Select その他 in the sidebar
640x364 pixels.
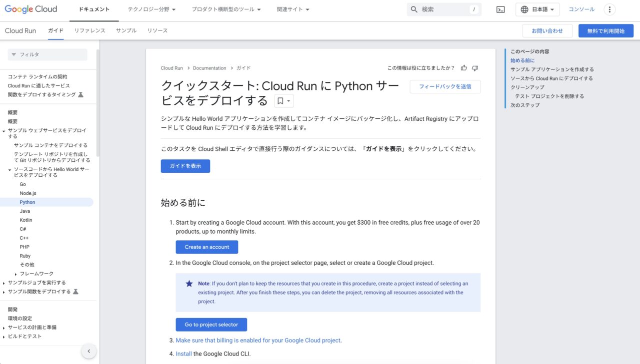(27, 265)
